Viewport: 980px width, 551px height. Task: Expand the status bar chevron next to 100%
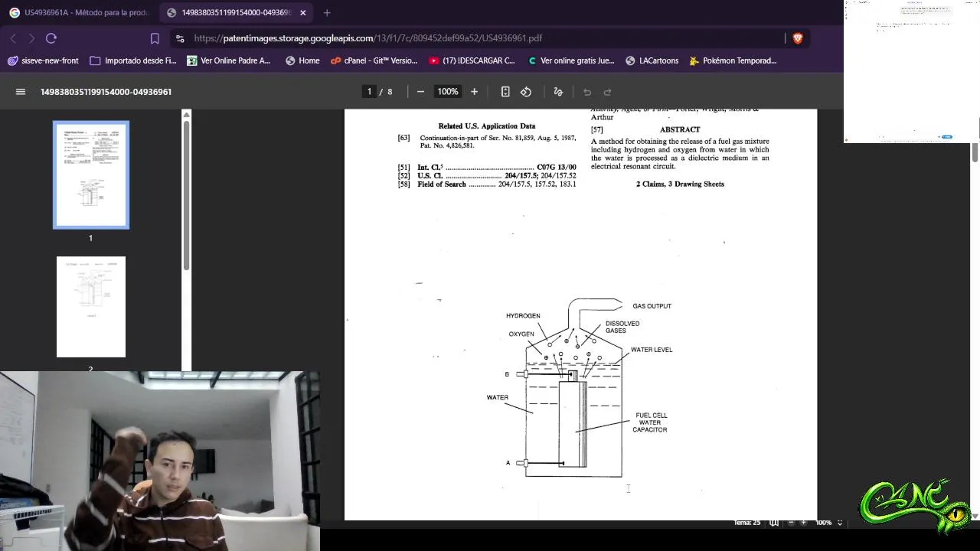pos(840,523)
